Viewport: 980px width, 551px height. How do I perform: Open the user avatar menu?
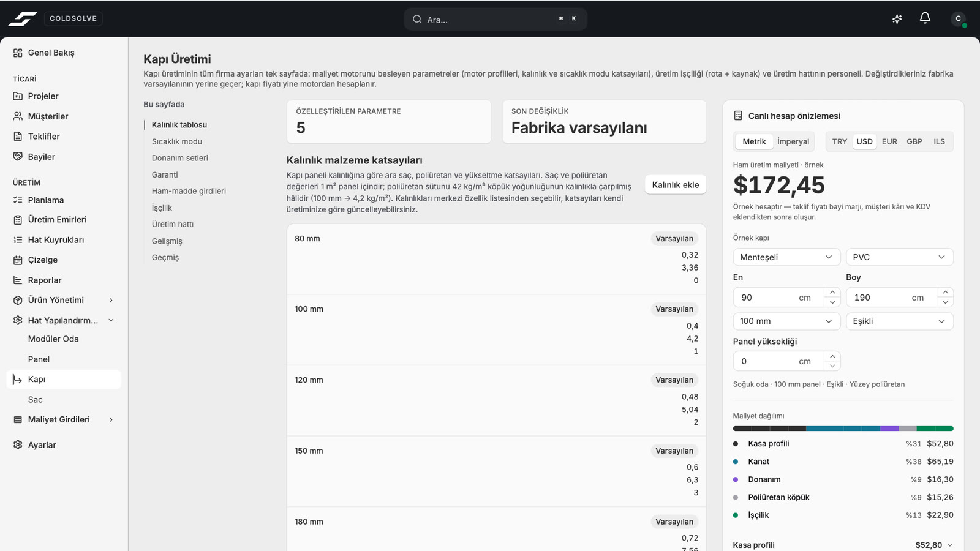(959, 19)
